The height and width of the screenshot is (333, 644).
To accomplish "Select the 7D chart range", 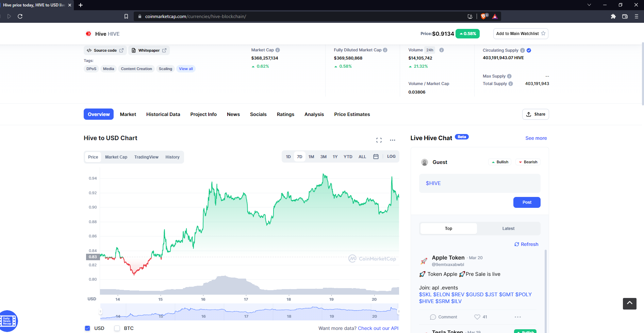I will (x=300, y=157).
